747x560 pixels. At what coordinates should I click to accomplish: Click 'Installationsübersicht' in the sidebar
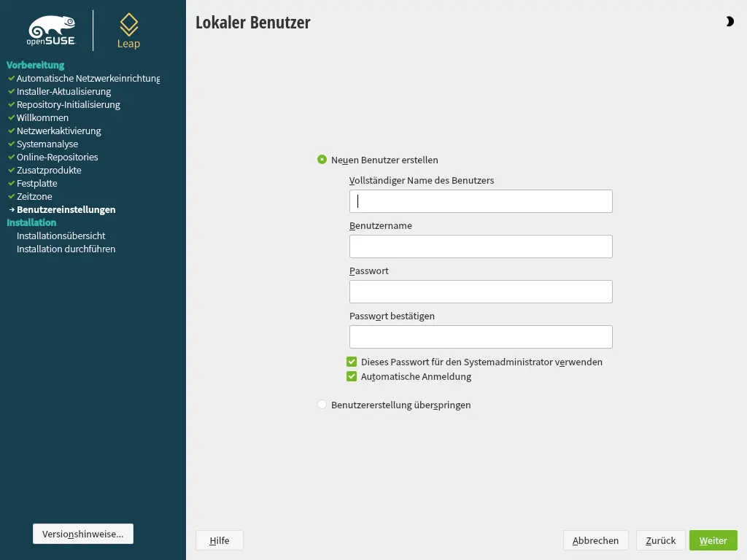tap(61, 236)
